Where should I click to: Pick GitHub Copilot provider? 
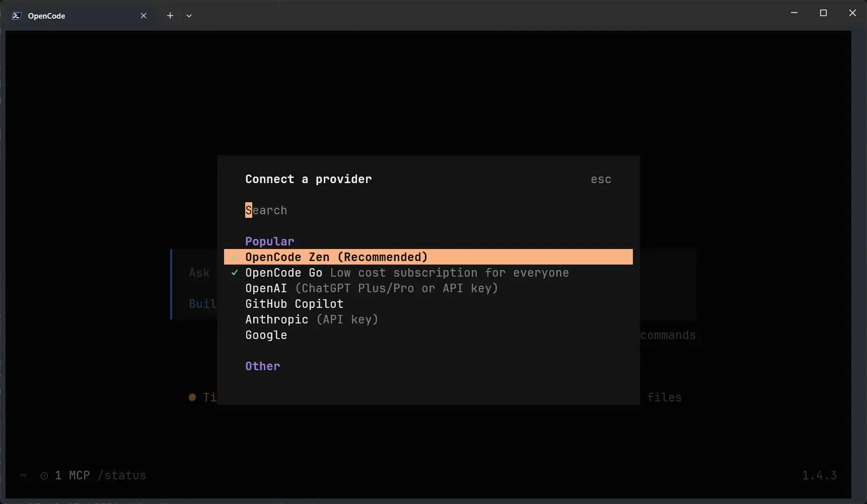pos(428,304)
